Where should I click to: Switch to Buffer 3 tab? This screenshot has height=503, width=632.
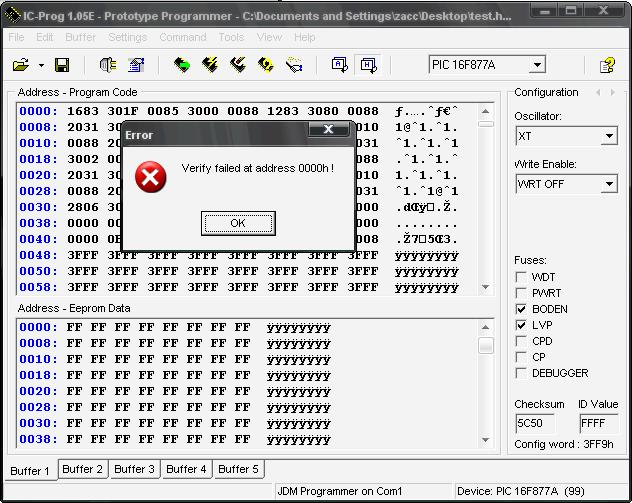coord(135,469)
